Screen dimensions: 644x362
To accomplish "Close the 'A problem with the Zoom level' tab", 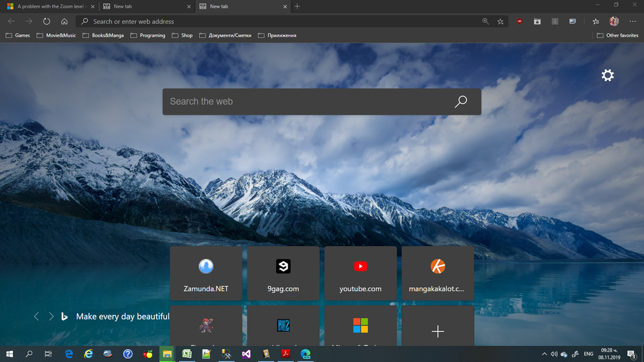I will point(92,6).
